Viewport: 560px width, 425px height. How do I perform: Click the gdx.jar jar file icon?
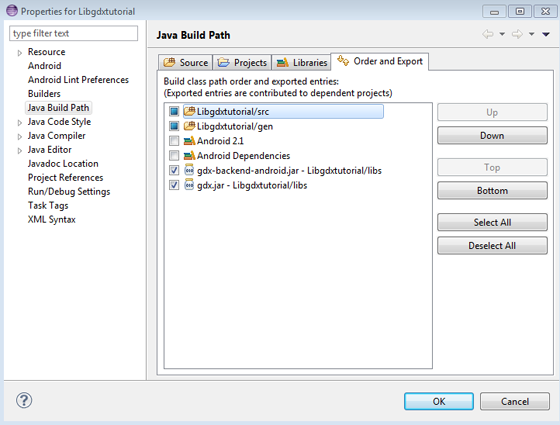[189, 185]
